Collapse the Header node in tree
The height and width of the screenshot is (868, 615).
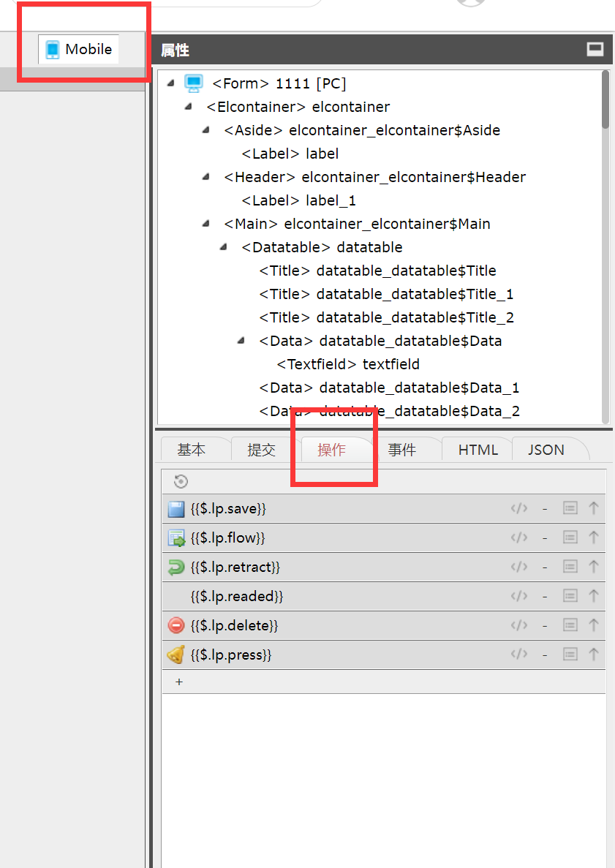point(206,176)
